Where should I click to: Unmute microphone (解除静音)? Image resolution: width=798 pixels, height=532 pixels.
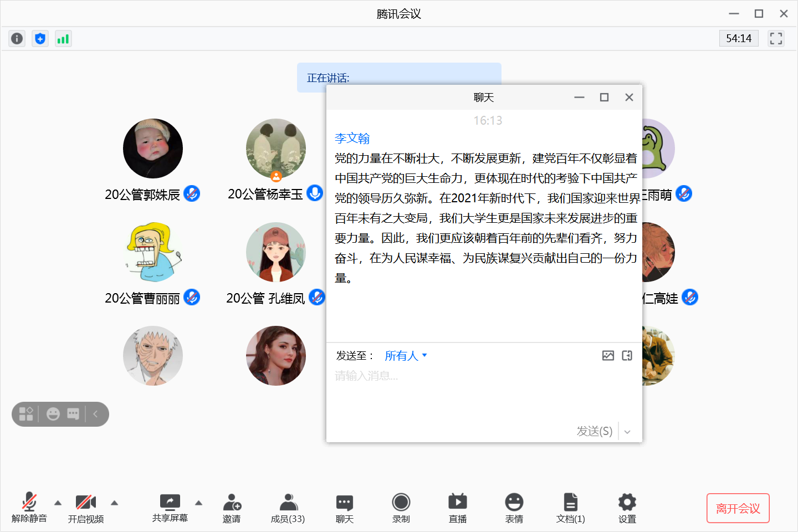29,508
